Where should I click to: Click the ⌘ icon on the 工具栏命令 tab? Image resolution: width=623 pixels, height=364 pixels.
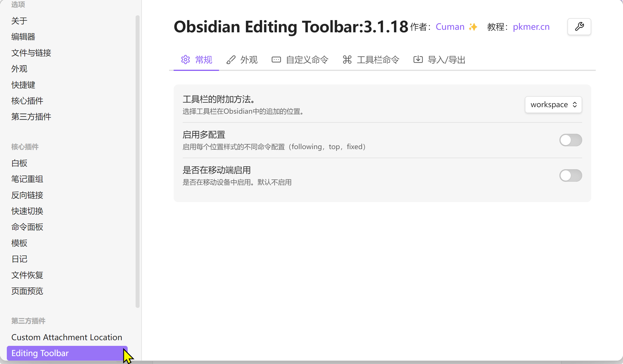347,60
